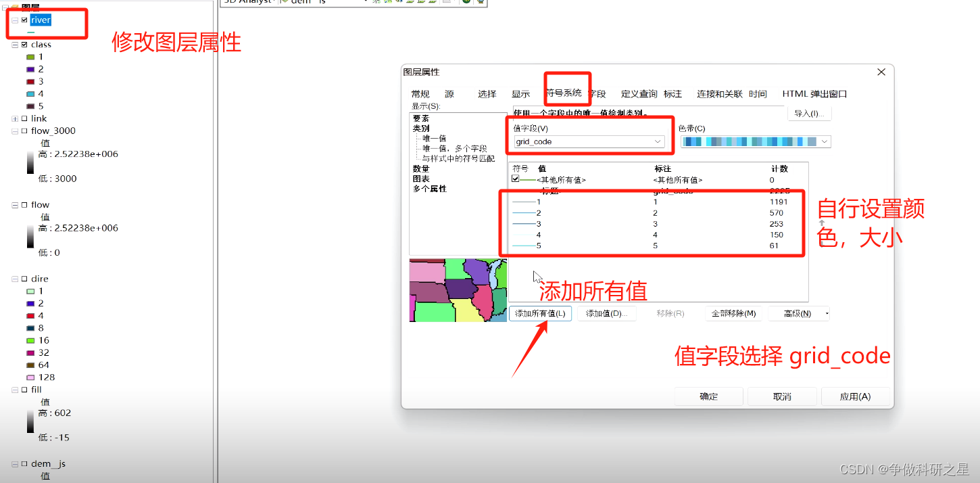
Task: Switch to the 源 tab
Action: pos(449,94)
